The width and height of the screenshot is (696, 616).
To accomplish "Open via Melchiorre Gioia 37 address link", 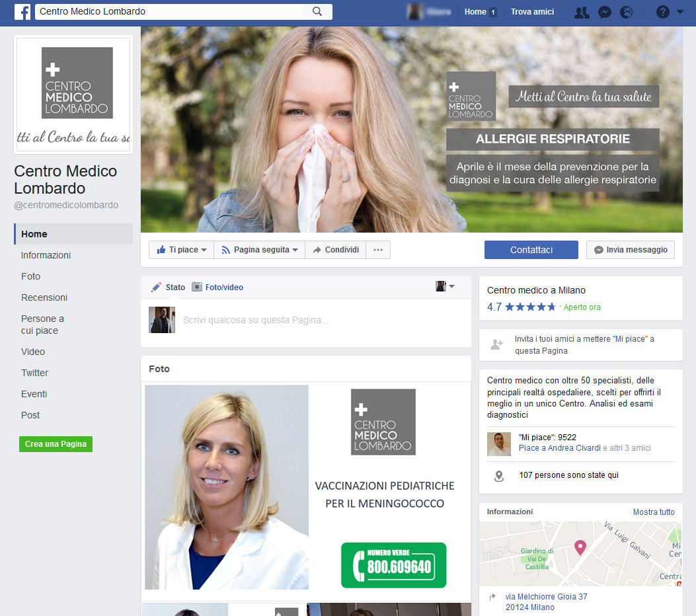I will 546,602.
